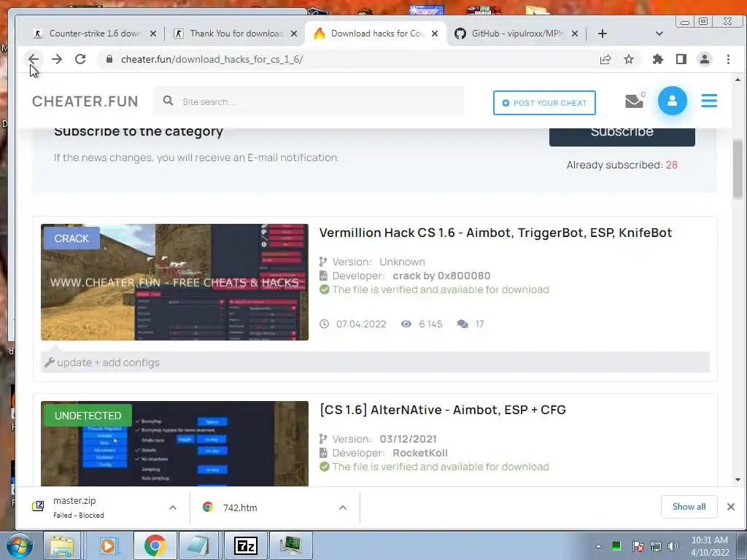Open the CHEATER.FUN logo homepage link
The image size is (747, 560).
click(85, 101)
